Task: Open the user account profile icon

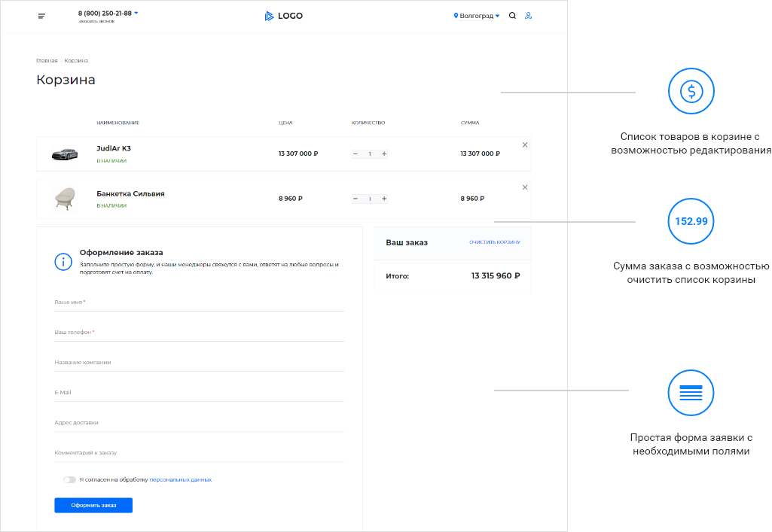Action: pos(528,16)
